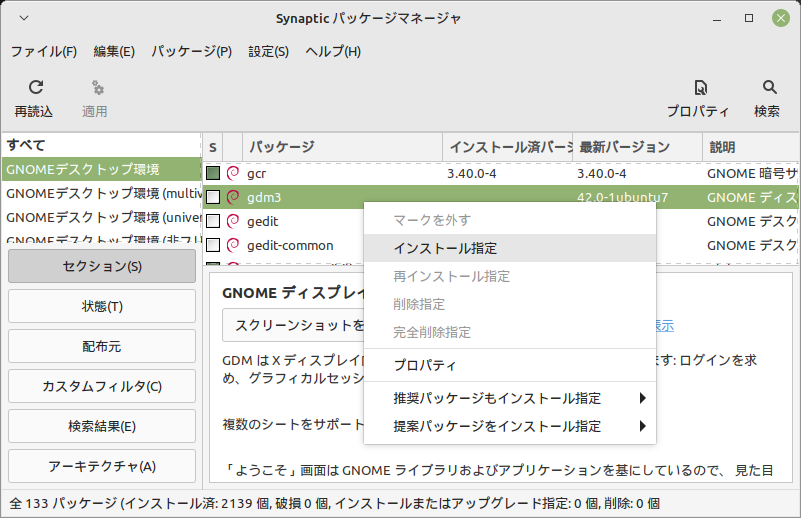Maximize the Synaptic window
801x518 pixels.
[x=749, y=18]
